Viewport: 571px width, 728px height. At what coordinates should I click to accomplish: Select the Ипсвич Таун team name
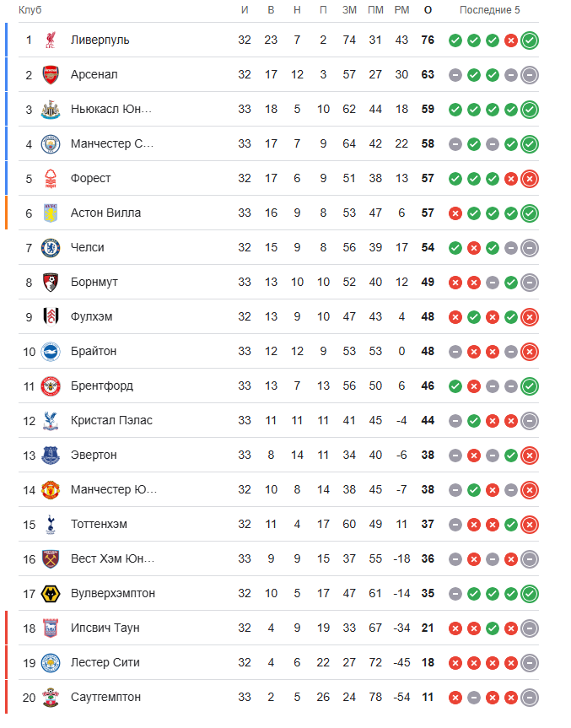coord(105,628)
